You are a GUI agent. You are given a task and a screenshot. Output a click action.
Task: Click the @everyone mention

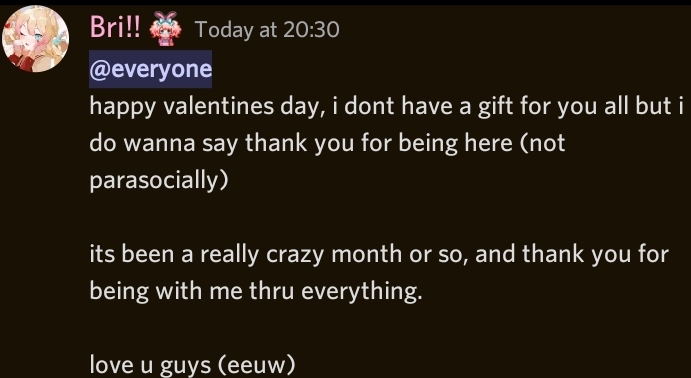(151, 69)
